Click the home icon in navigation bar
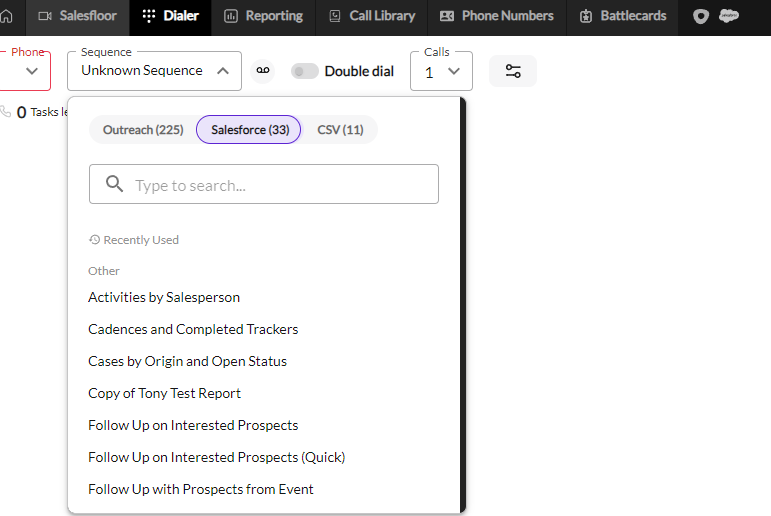The width and height of the screenshot is (771, 516). coord(6,16)
